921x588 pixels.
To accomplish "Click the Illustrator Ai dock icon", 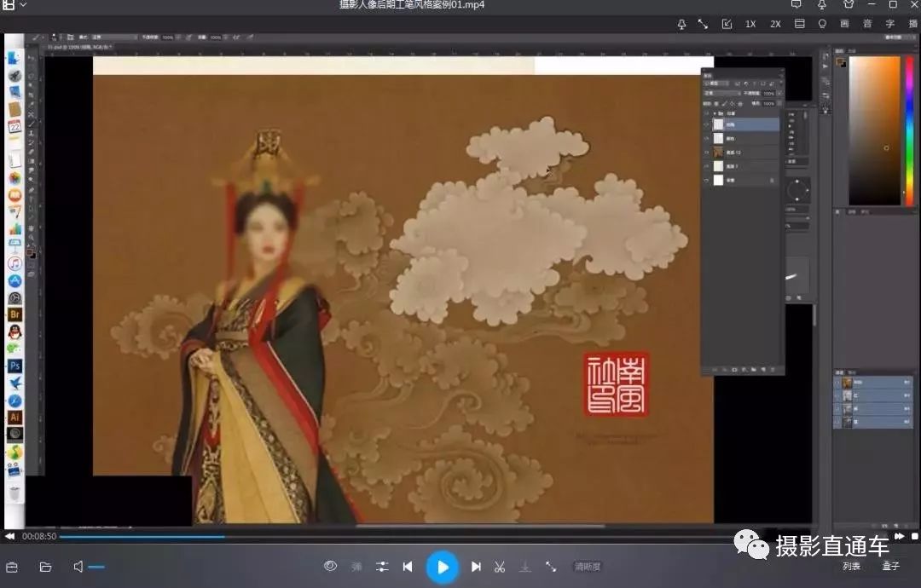I will pos(14,418).
